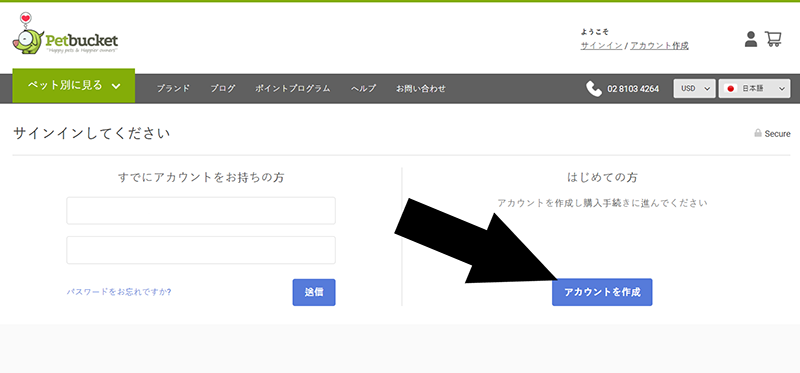Screen dimensions: 800x373
Task: Focus the first login input field
Action: (201, 211)
